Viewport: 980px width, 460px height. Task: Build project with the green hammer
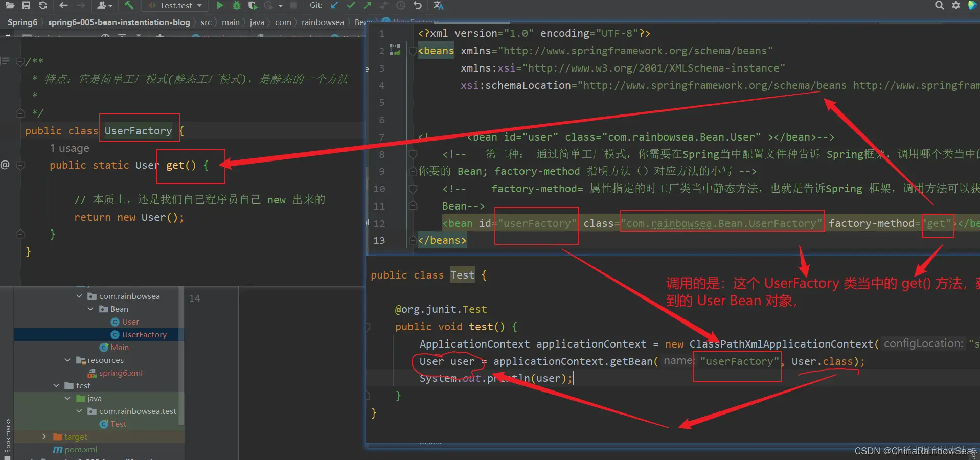click(129, 5)
